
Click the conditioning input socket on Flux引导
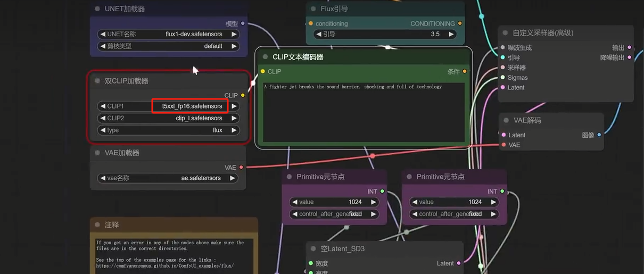[311, 23]
